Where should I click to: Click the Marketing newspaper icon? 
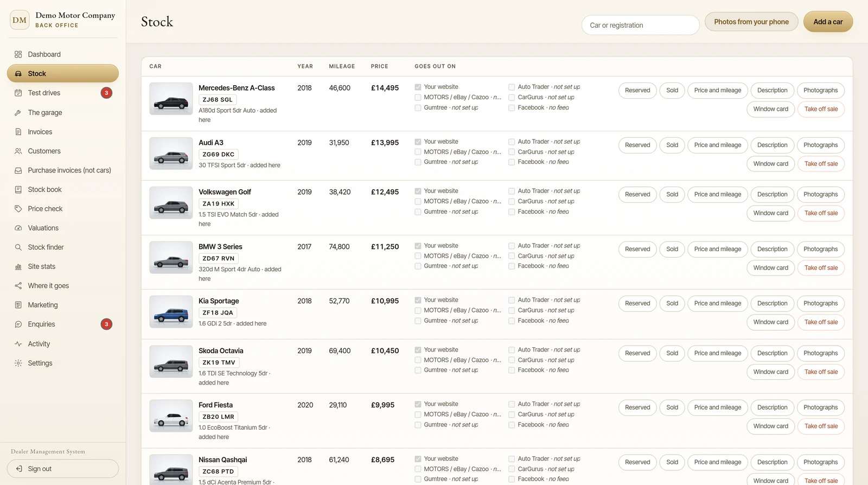pos(18,305)
